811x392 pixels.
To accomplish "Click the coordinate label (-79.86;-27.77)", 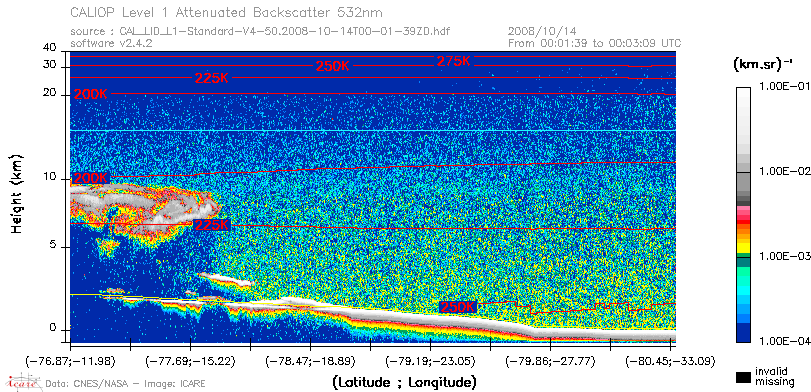I will click(550, 361).
